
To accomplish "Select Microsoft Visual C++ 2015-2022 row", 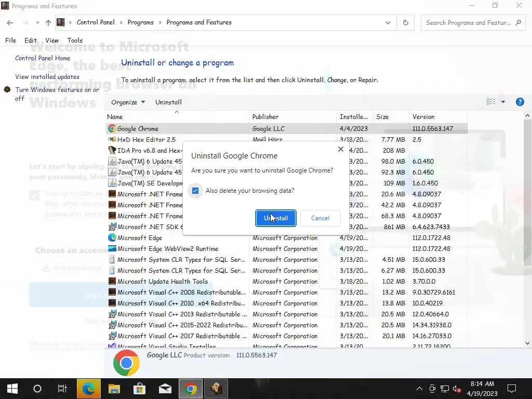I will 286,325.
